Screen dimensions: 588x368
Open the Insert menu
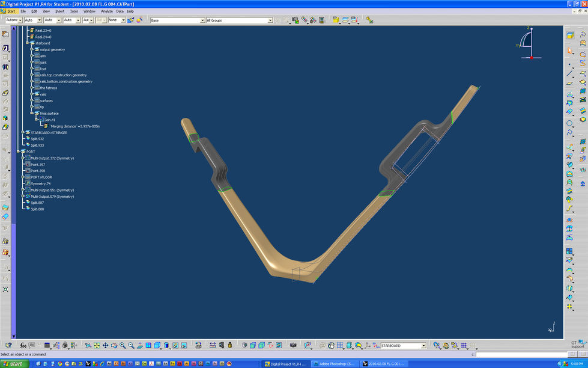tap(59, 11)
